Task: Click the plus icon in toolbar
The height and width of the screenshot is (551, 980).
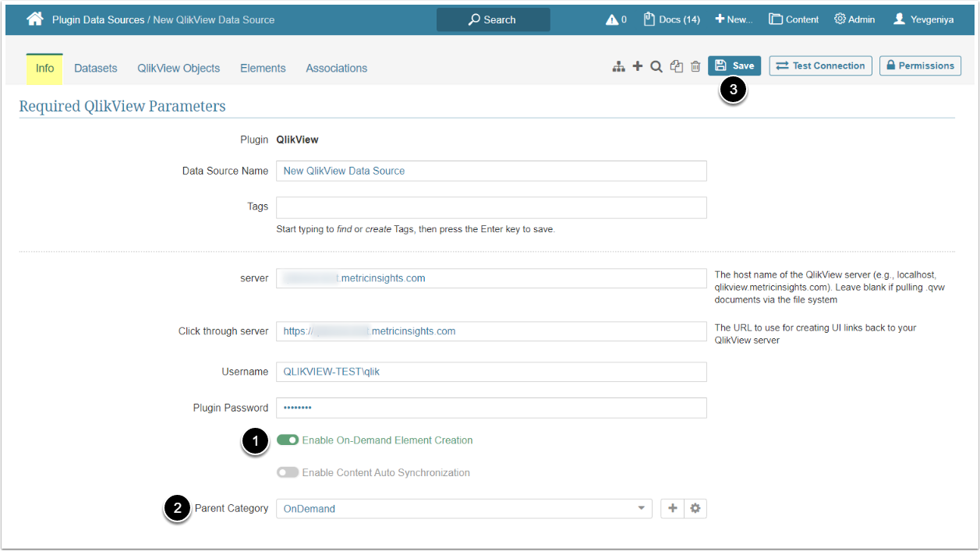Action: (637, 66)
